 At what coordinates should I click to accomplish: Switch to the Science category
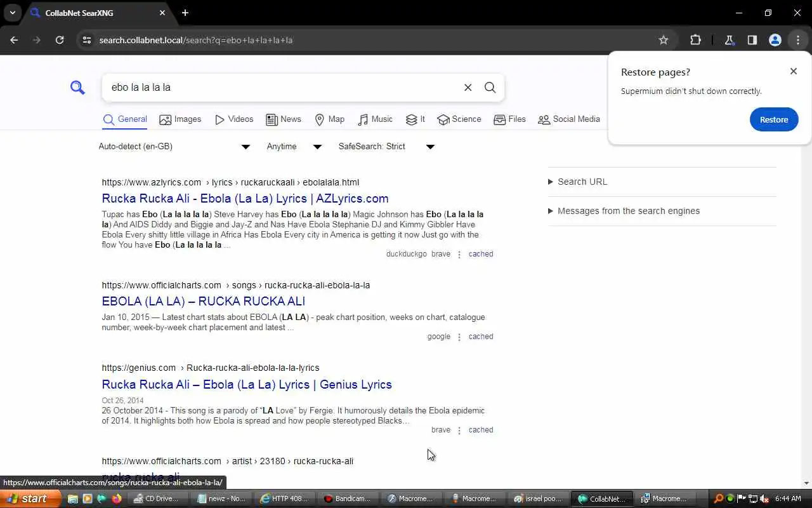[x=459, y=119]
